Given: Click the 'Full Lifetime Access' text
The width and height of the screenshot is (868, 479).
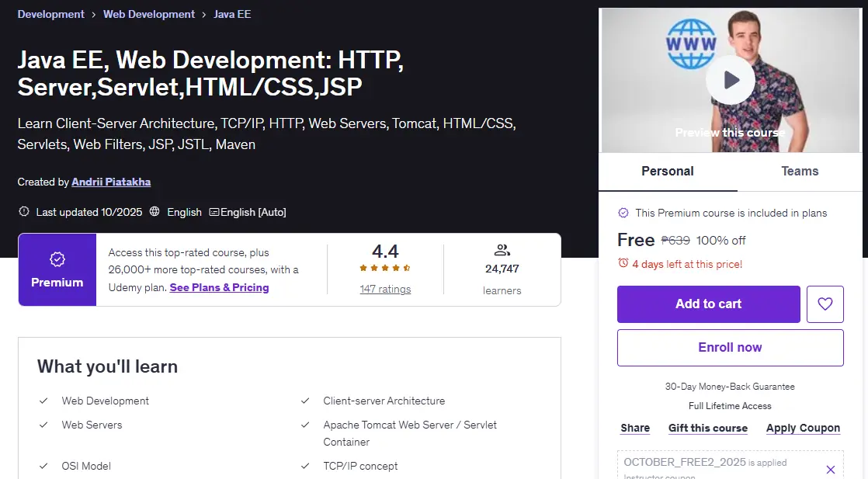Looking at the screenshot, I should tap(730, 406).
